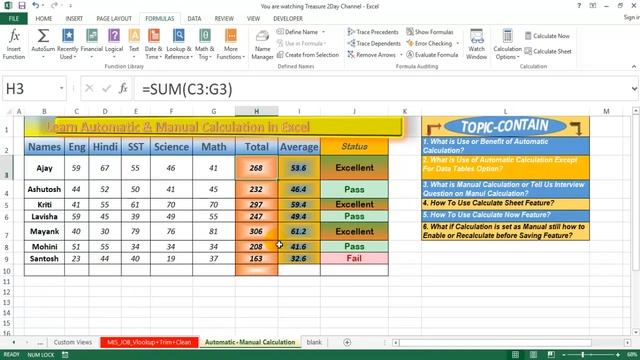The image size is (640, 360).
Task: Open Lookup & Reference functions
Action: click(x=178, y=44)
